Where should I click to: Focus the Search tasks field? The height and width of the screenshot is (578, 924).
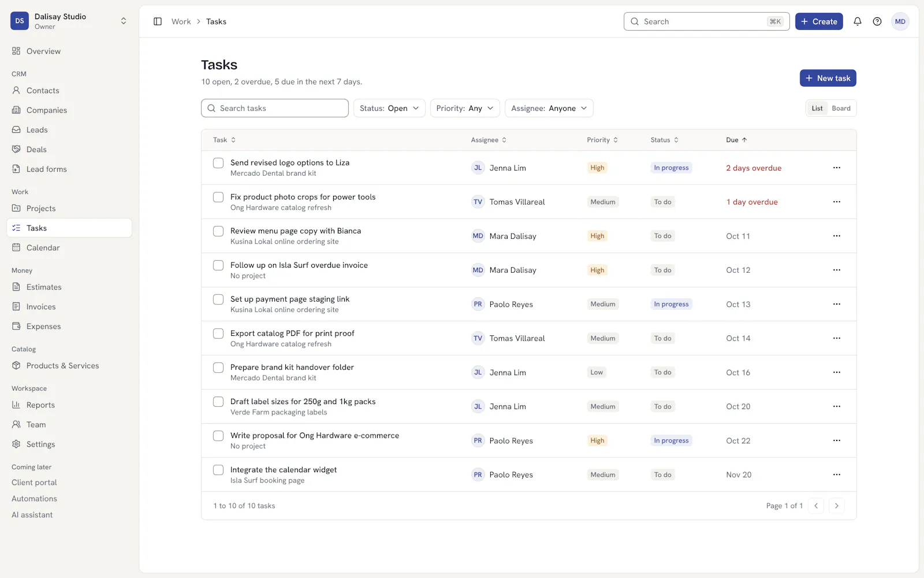pos(275,108)
